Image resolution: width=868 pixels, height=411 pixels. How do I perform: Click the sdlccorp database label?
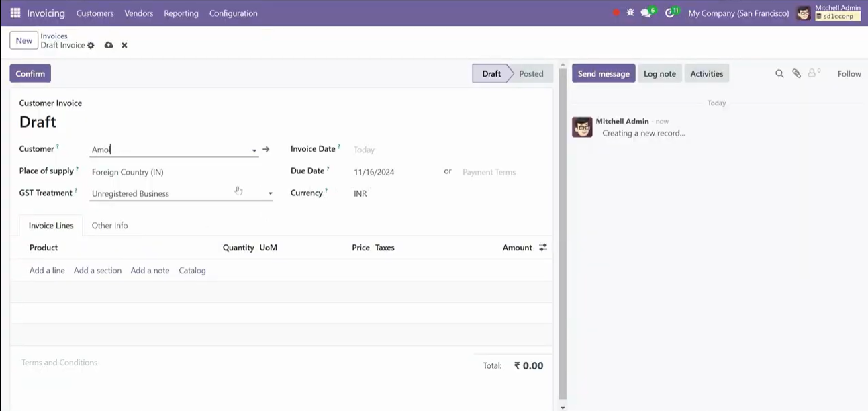(x=838, y=17)
